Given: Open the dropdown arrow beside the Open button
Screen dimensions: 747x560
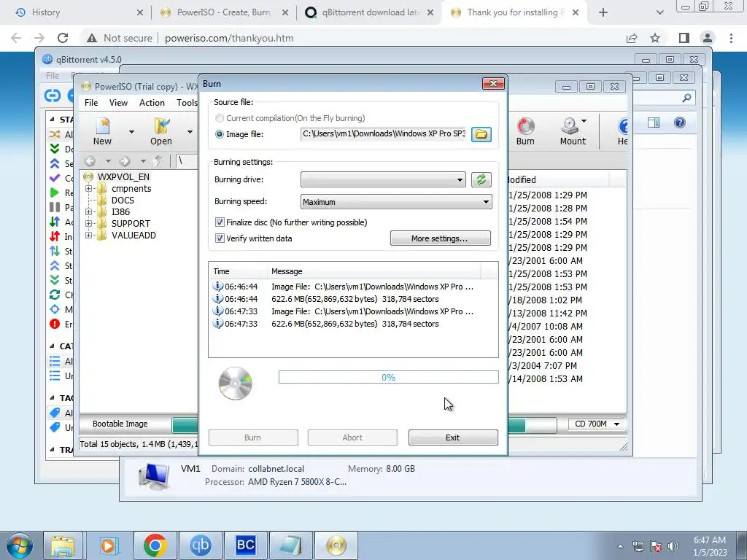Looking at the screenshot, I should click(x=190, y=132).
